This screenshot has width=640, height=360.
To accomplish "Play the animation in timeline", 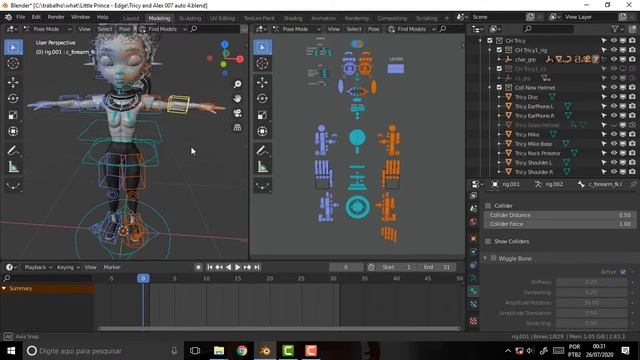I will [x=238, y=267].
